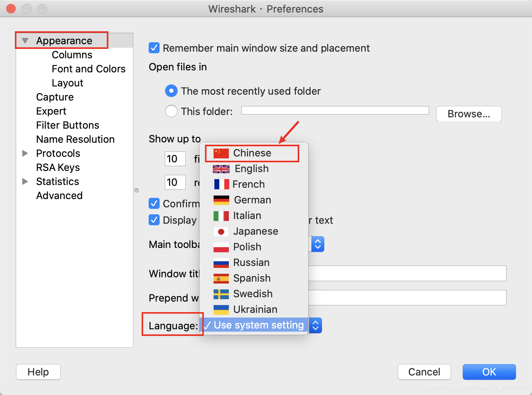The height and width of the screenshot is (395, 532).
Task: Click the second Show up to number field
Action: (175, 182)
